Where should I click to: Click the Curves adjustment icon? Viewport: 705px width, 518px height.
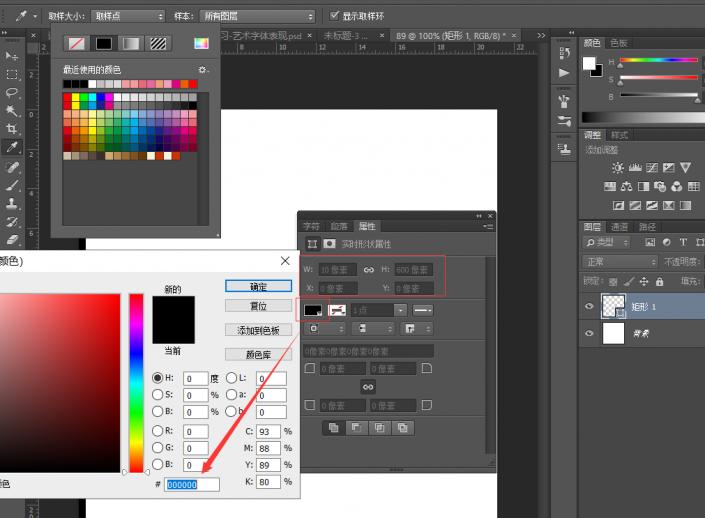pyautogui.click(x=652, y=168)
